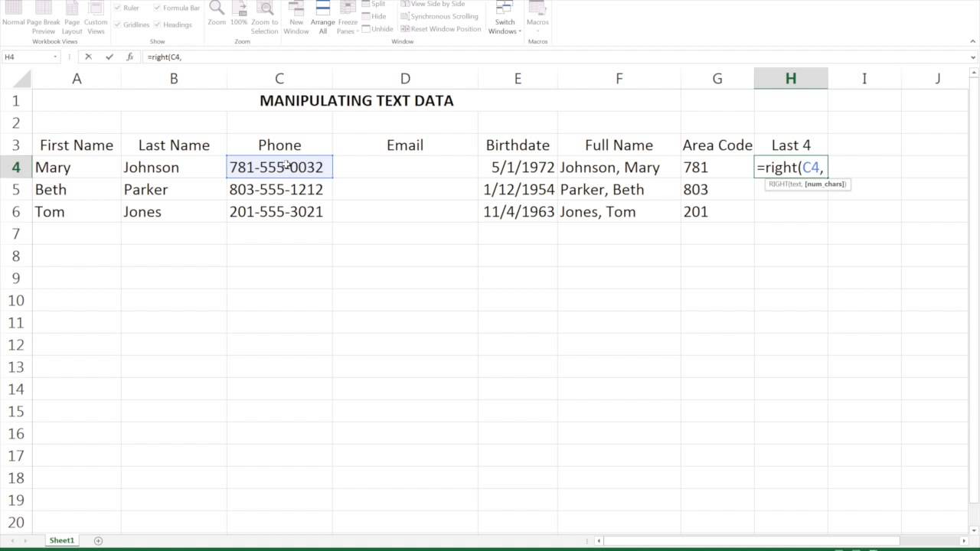Set zoom to 100%
980x551 pixels.
(x=239, y=15)
